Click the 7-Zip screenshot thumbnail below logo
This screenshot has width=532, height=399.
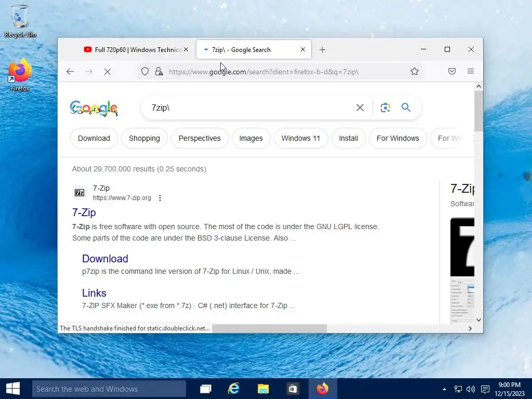(x=462, y=301)
